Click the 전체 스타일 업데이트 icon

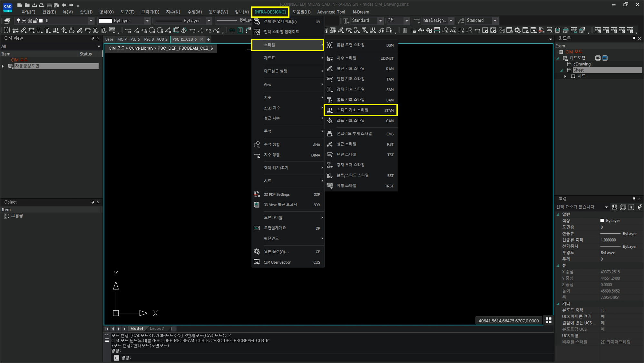(257, 32)
